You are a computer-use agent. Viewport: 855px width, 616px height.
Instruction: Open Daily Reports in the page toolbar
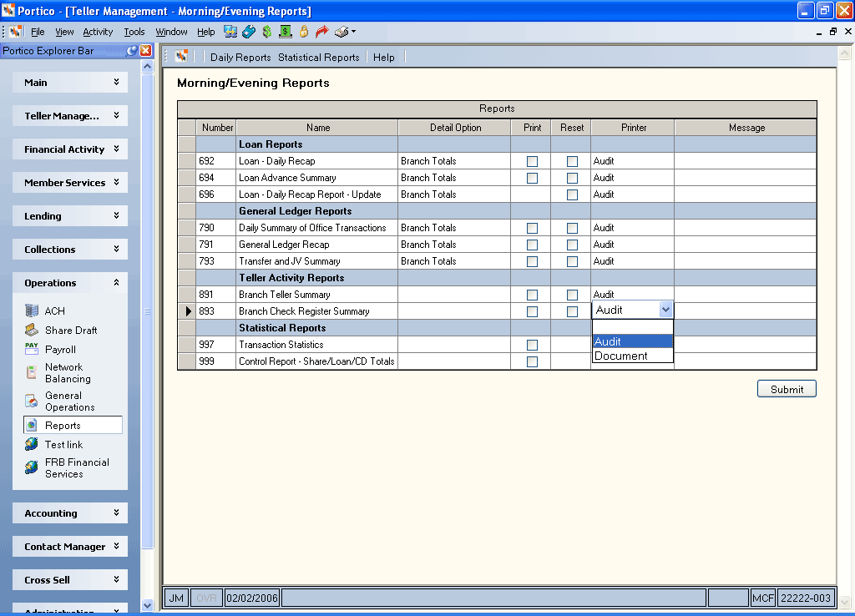pyautogui.click(x=240, y=58)
